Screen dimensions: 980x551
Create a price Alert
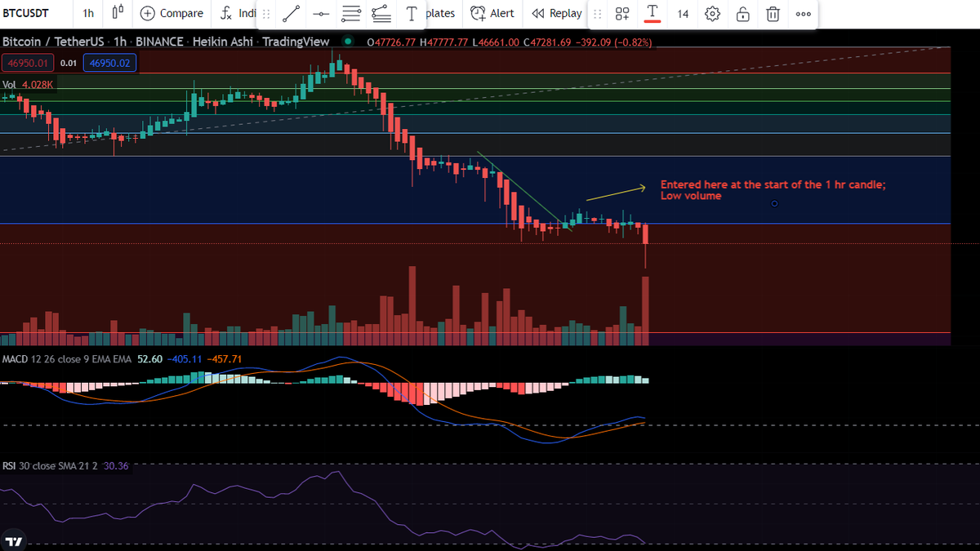click(x=492, y=13)
